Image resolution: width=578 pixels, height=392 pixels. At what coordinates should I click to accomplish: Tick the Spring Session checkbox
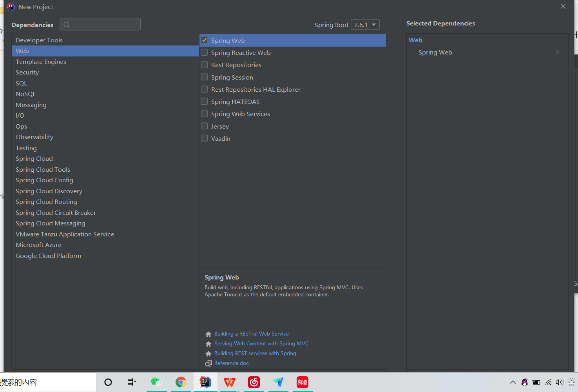(x=205, y=77)
